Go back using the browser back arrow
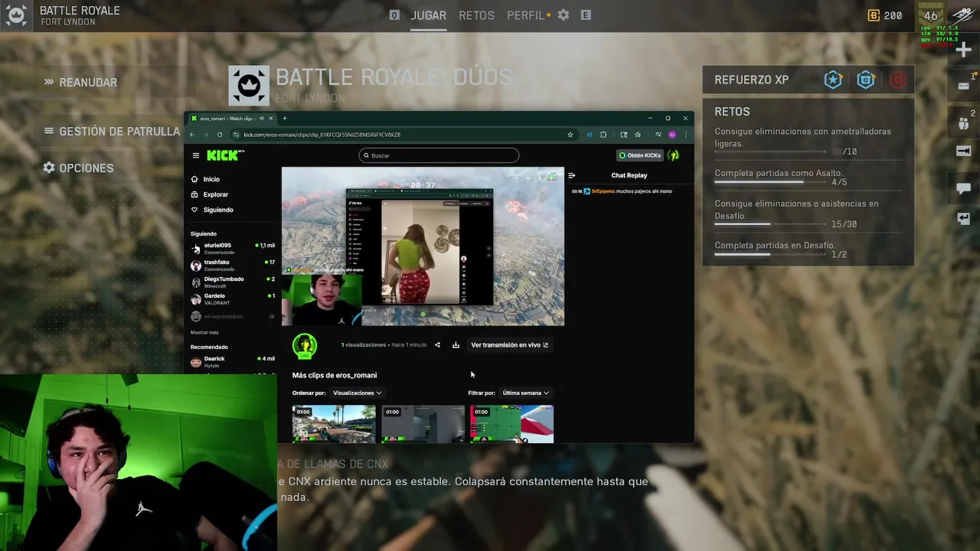Viewport: 980px width, 551px height. [193, 135]
